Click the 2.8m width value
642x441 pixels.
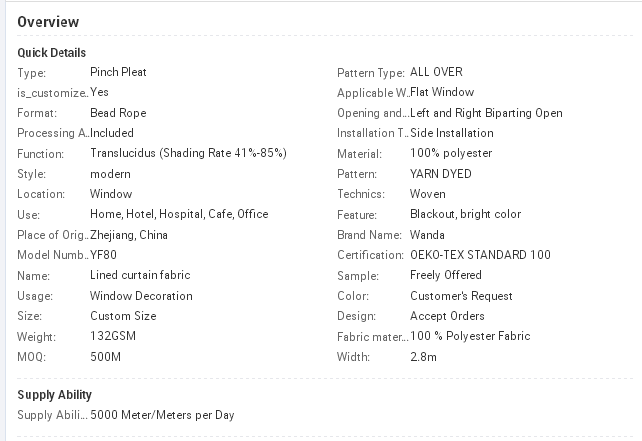pyautogui.click(x=424, y=356)
